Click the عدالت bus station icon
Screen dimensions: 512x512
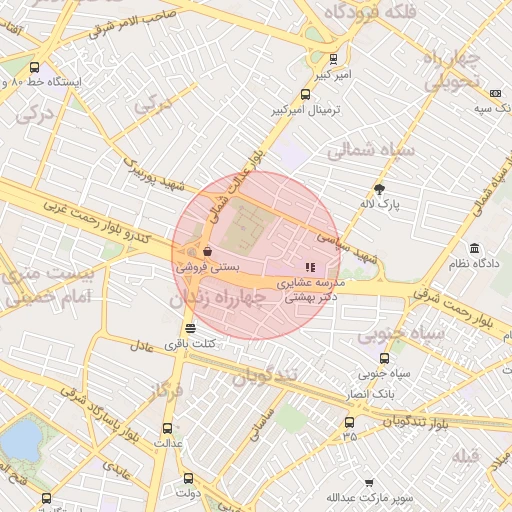168,428
